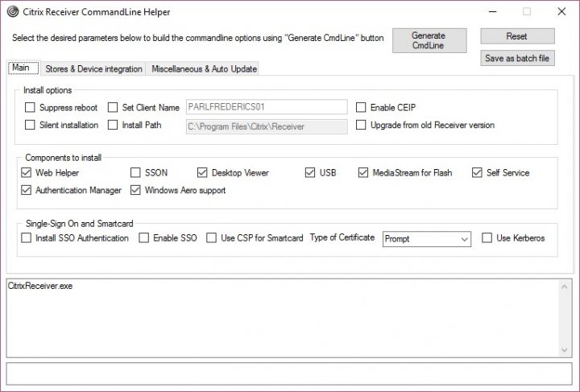
Task: Click the Citrix Receiver title bar icon
Action: click(13, 12)
